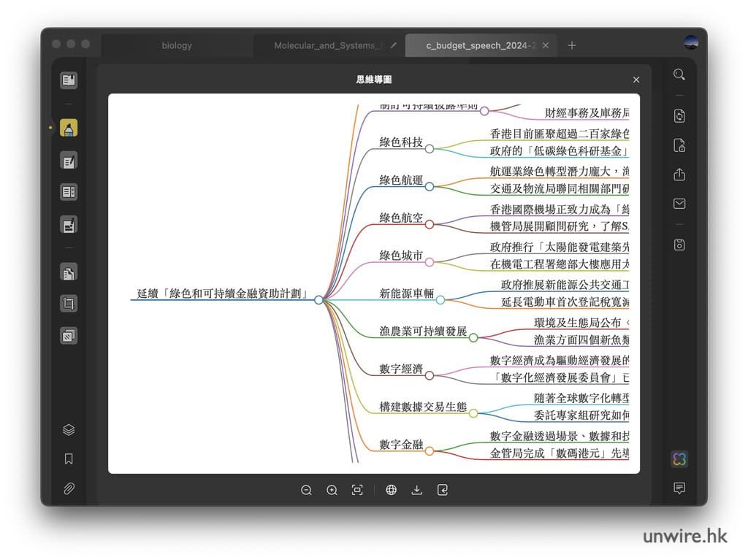Collapse the root node 延續「綠色和可持續金融資助計劃」

318,300
